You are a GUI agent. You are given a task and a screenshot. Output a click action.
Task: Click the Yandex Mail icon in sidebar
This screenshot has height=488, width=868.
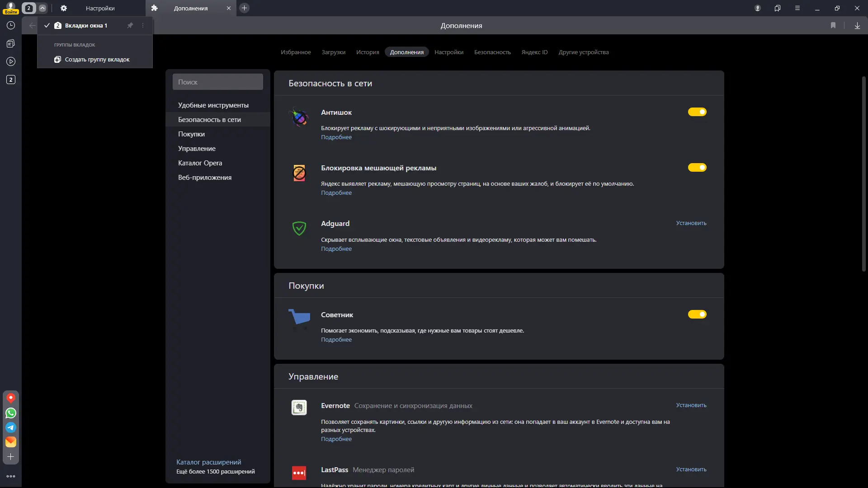point(11,442)
